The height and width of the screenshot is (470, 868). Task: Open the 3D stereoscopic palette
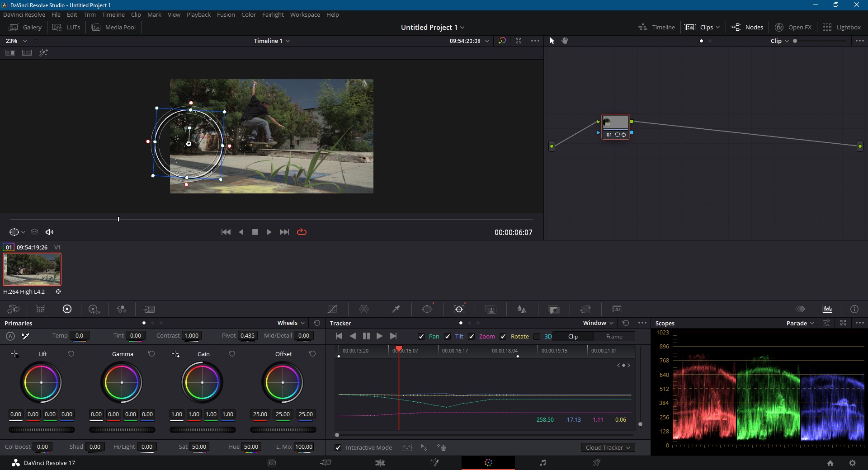pos(617,309)
